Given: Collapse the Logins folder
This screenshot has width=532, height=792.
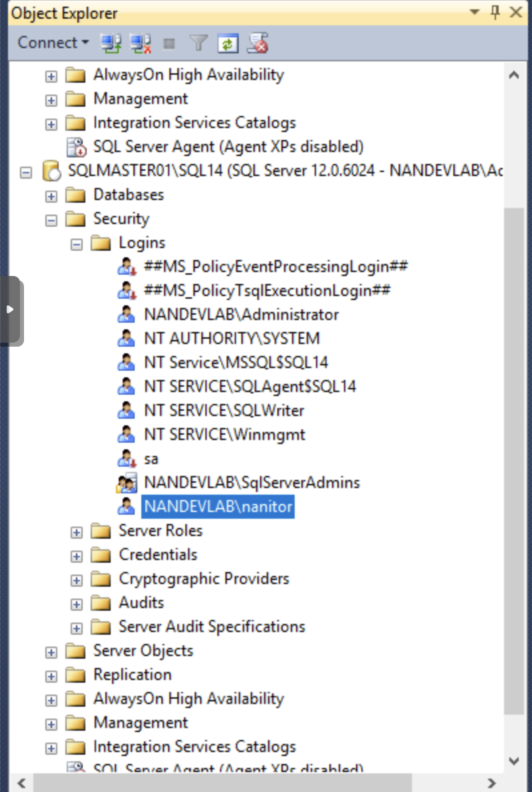Looking at the screenshot, I should (77, 243).
